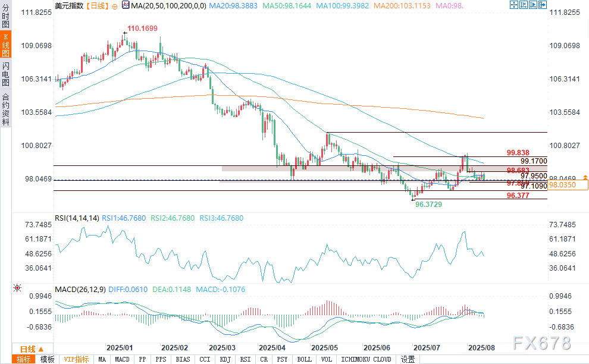
Task: Click the RSI(14,14,14) indicator label
Action: point(77,218)
